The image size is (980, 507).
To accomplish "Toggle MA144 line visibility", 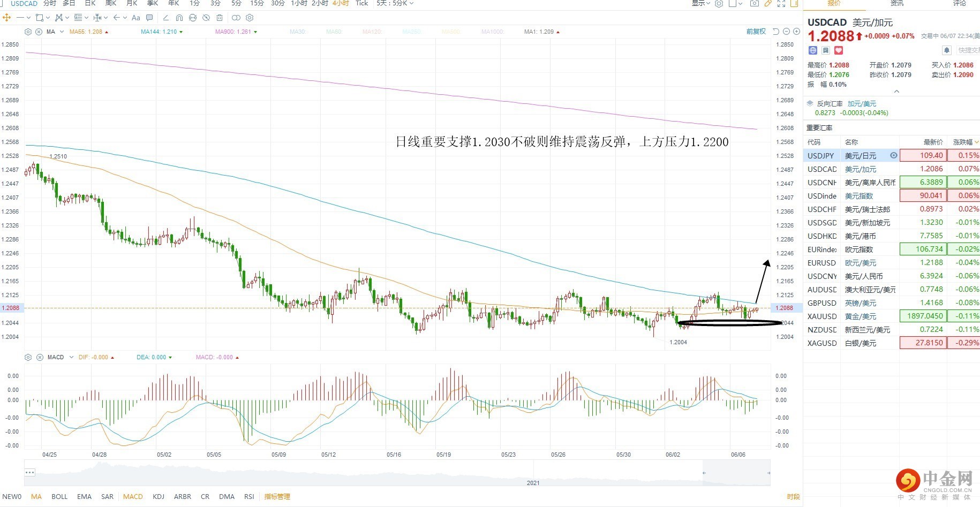I will click(162, 32).
